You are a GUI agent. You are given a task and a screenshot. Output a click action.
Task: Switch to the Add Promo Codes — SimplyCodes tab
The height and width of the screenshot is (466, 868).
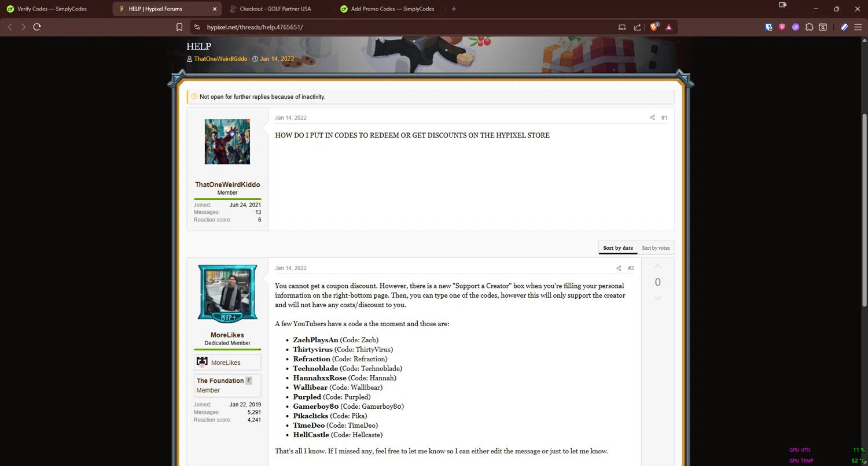(x=389, y=9)
